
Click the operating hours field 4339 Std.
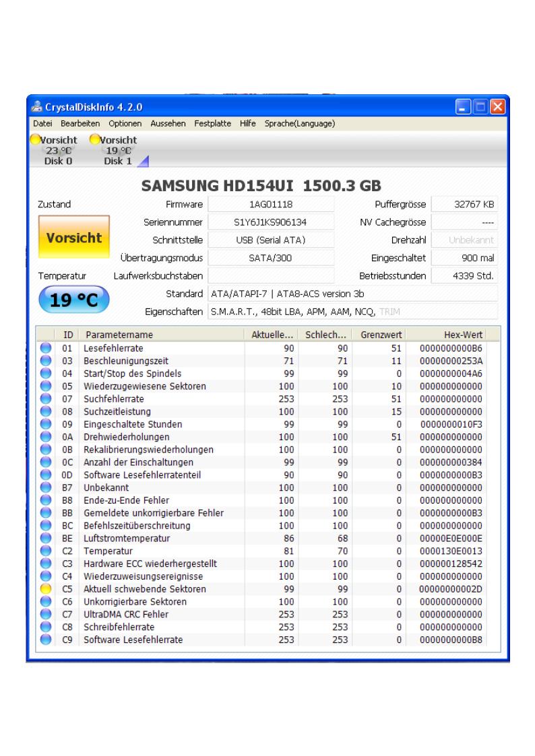(464, 276)
